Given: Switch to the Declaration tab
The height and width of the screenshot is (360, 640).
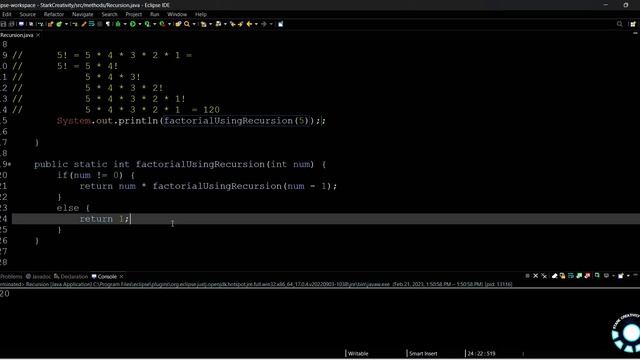Looking at the screenshot, I should click(71, 277).
